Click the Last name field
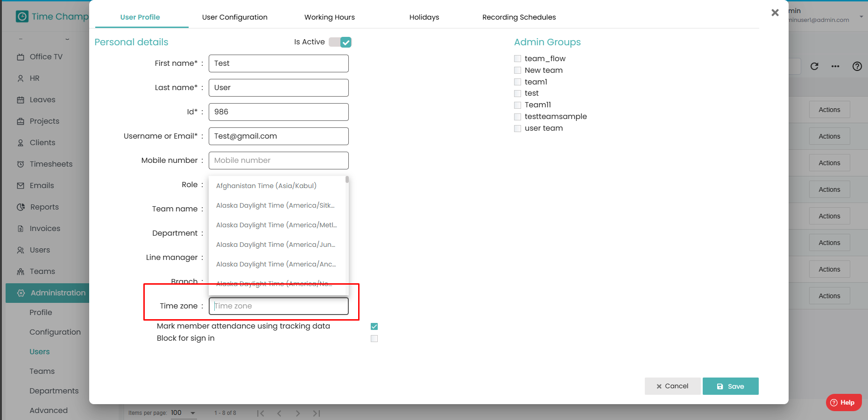 [278, 88]
